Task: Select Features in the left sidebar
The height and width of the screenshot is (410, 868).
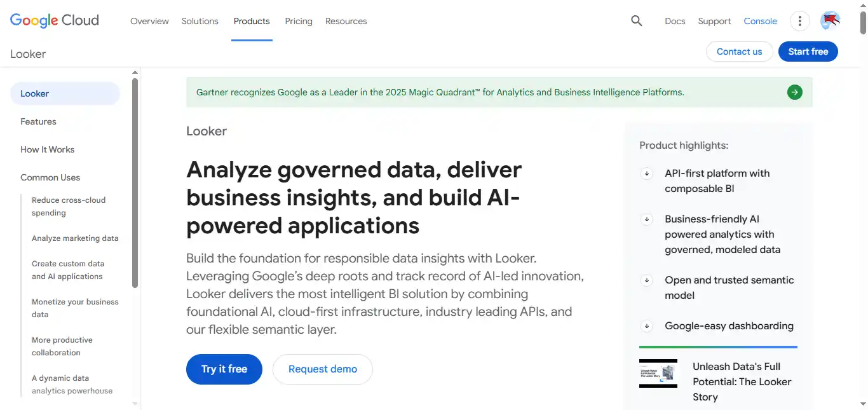Action: click(x=38, y=121)
